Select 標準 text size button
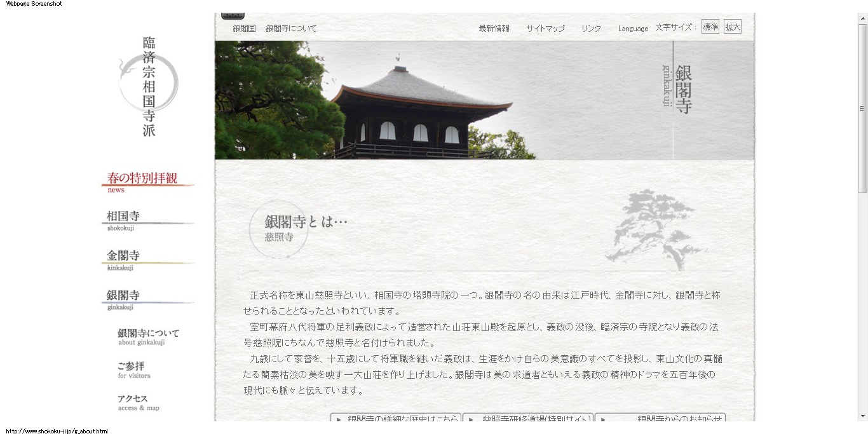This screenshot has width=868, height=434. tap(710, 27)
